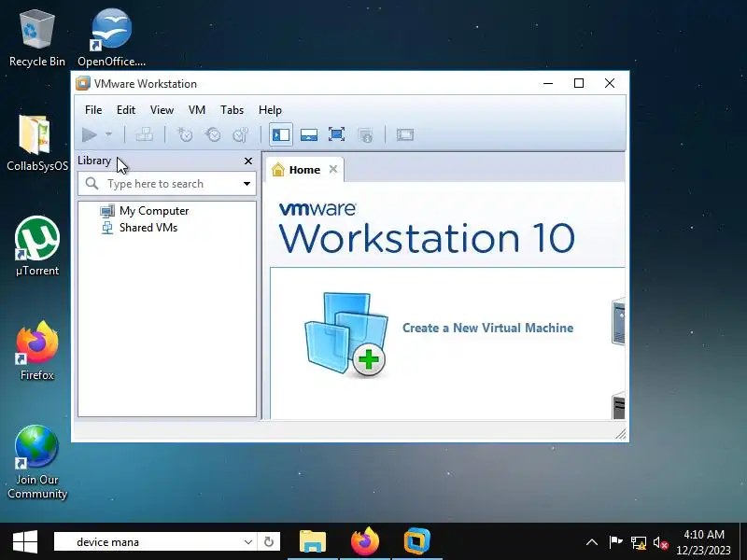
Task: Click the Show Desktop strip beside the clock
Action: (743, 542)
